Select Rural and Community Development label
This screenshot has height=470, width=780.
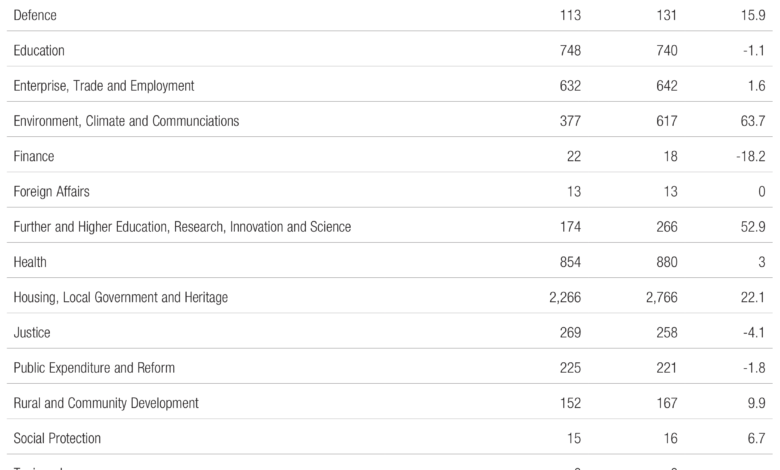[106, 403]
